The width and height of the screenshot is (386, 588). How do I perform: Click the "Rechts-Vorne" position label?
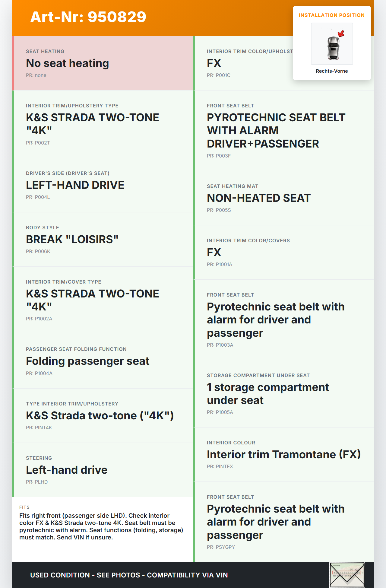[332, 71]
